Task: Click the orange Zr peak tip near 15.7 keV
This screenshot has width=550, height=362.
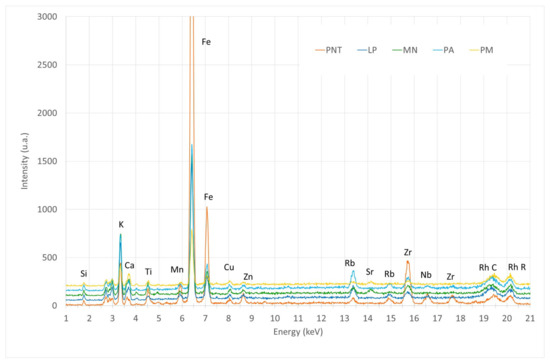Action: [408, 262]
